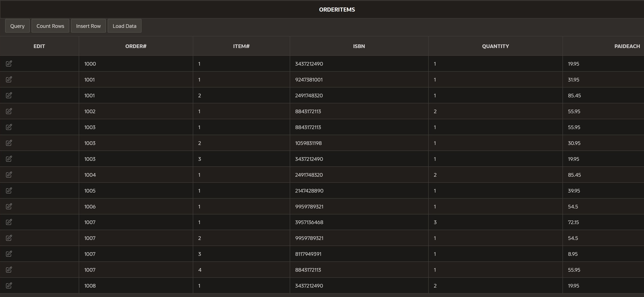Run the Query button
This screenshot has height=297, width=644.
click(x=17, y=26)
